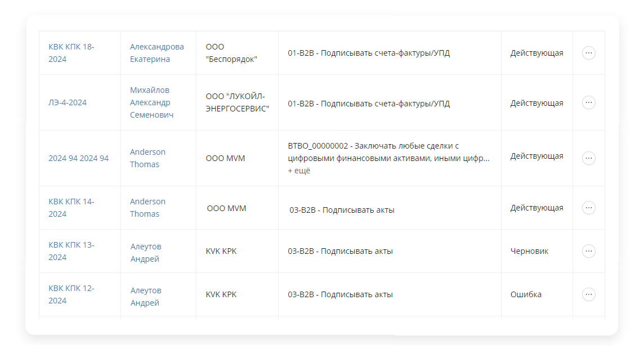Click the ellipsis icon for 2024 94 2024 94

click(x=588, y=158)
